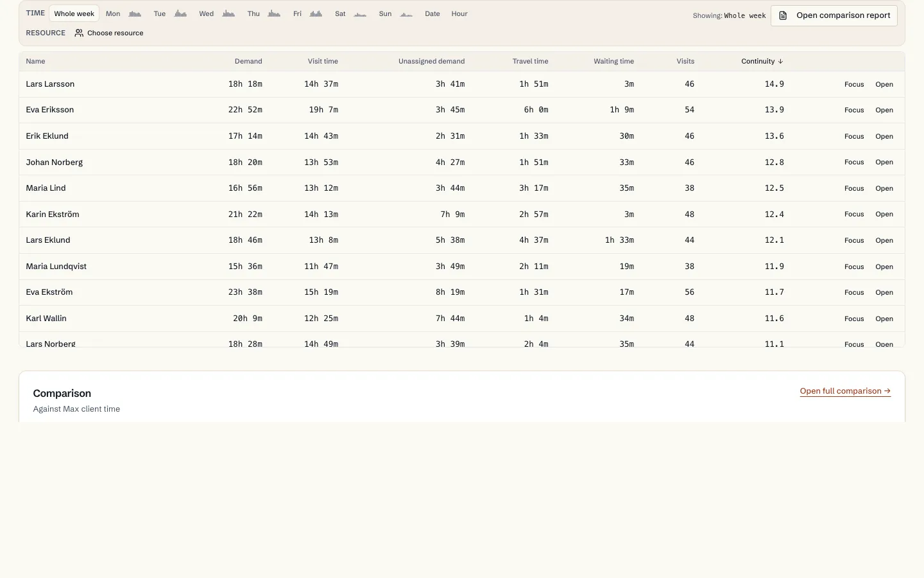Viewport: 924px width, 578px height.
Task: Select the Whole week time filter
Action: (x=74, y=13)
